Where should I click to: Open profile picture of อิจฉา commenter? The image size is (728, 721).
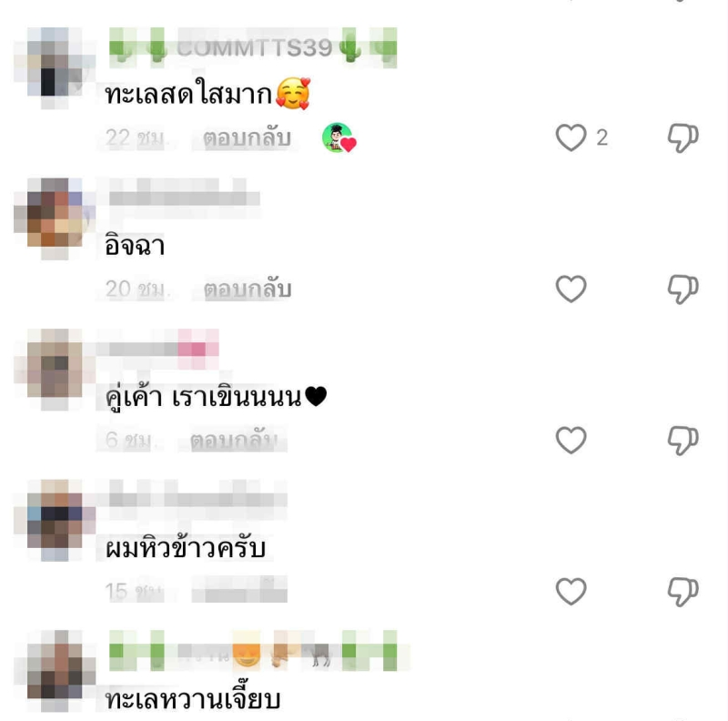click(x=55, y=218)
